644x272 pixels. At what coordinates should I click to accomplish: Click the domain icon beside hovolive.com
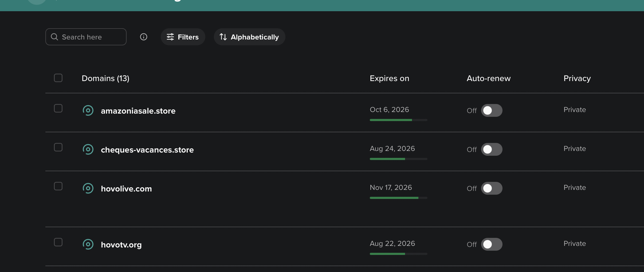point(88,188)
